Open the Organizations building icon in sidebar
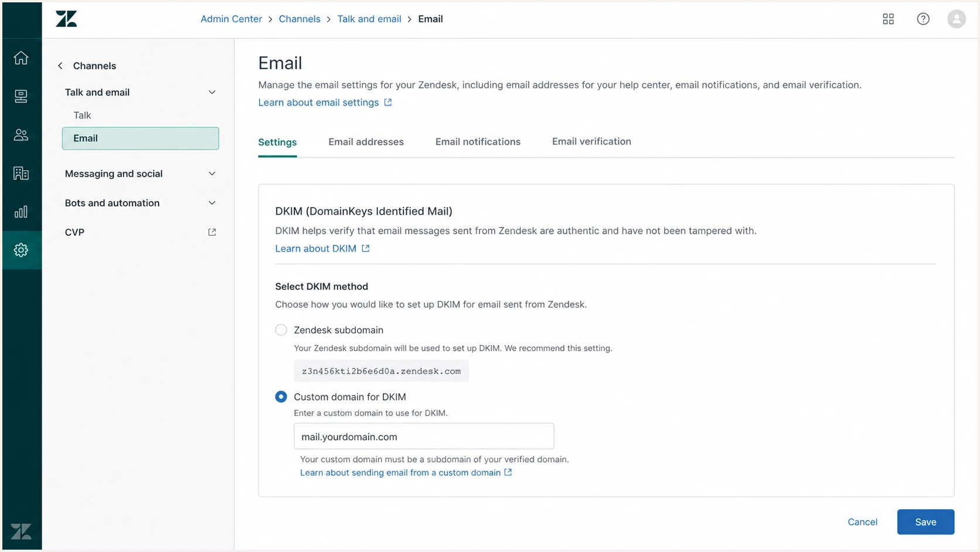The height and width of the screenshot is (552, 980). click(21, 173)
